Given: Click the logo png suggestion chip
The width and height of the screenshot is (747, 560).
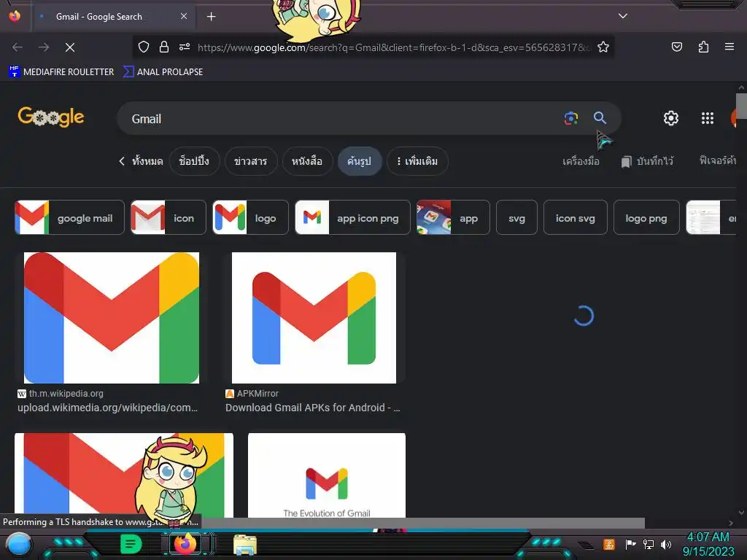Looking at the screenshot, I should point(646,217).
